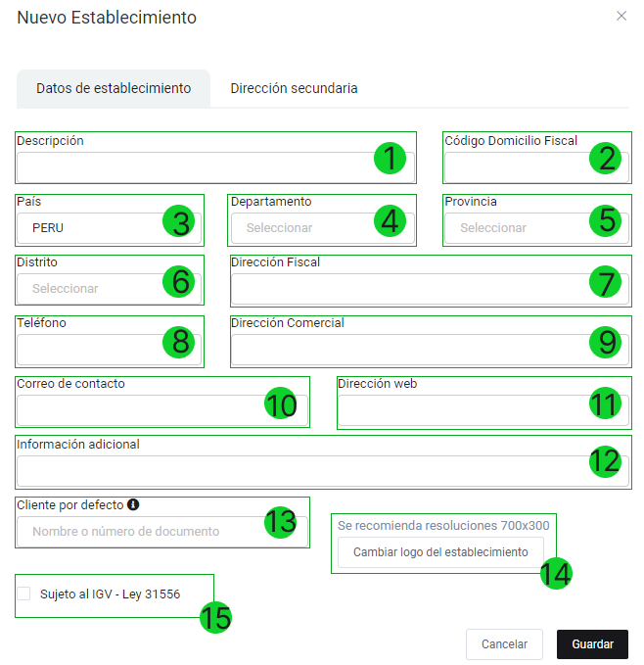
Task: Close the Nuevo Establecimiento dialog
Action: click(x=621, y=17)
